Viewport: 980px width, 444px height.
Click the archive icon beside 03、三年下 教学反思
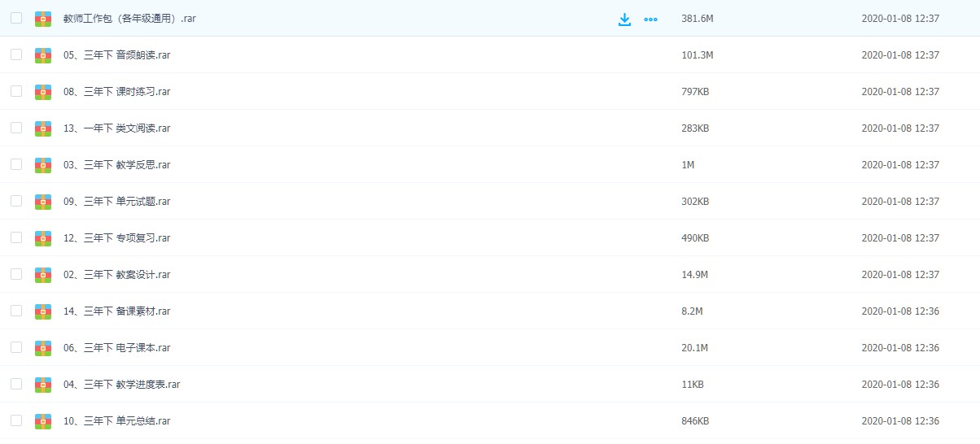43,165
